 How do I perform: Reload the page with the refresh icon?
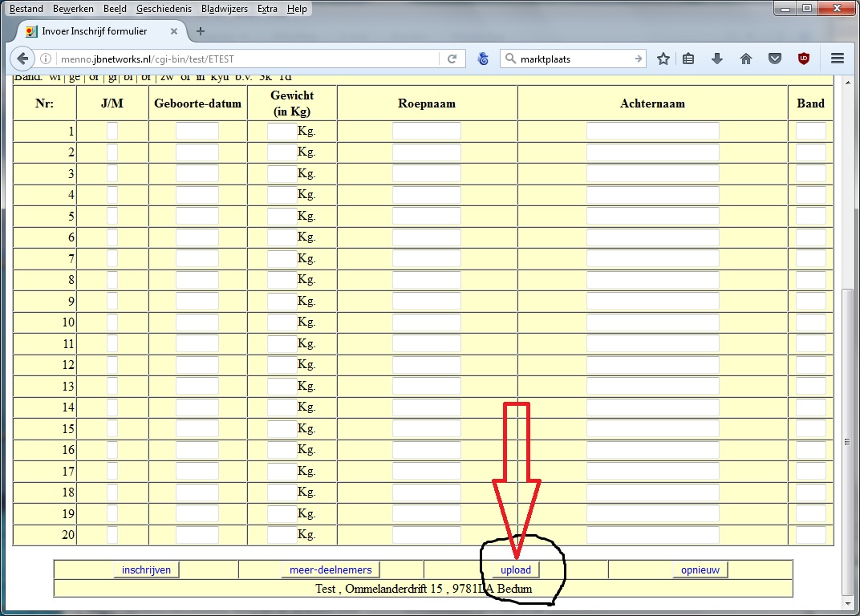(x=452, y=59)
